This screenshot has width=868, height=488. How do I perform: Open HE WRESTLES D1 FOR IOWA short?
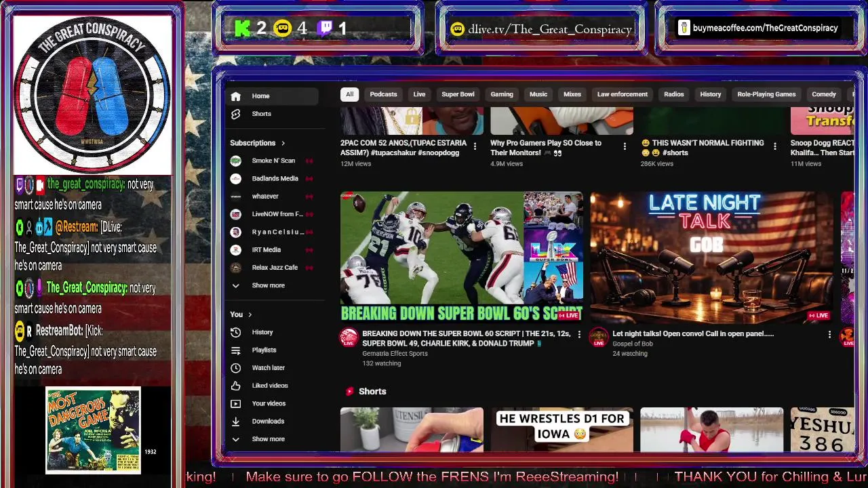(x=561, y=430)
